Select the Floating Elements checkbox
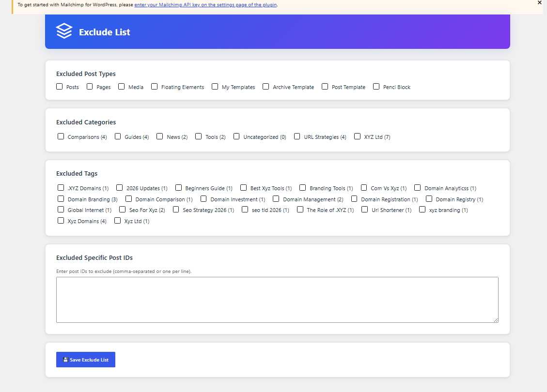The image size is (547, 392). [154, 87]
